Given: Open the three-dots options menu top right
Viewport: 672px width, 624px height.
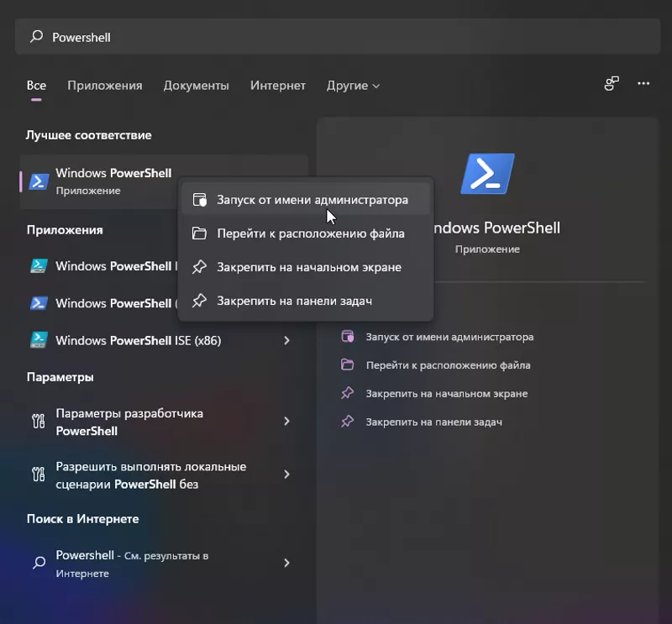Looking at the screenshot, I should tap(643, 84).
